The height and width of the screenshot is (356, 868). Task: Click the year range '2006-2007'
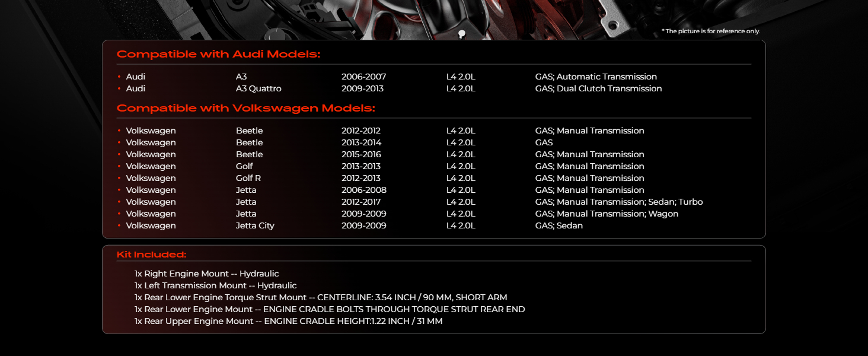(363, 77)
